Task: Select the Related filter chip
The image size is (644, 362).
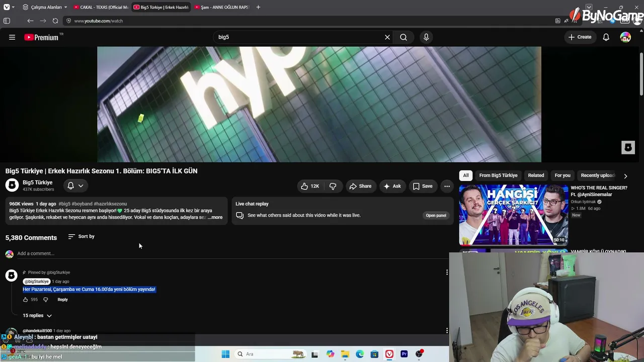Action: tap(536, 175)
